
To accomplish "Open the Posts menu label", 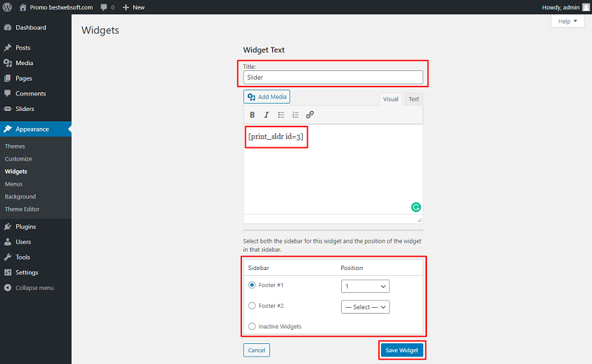I will click(23, 47).
